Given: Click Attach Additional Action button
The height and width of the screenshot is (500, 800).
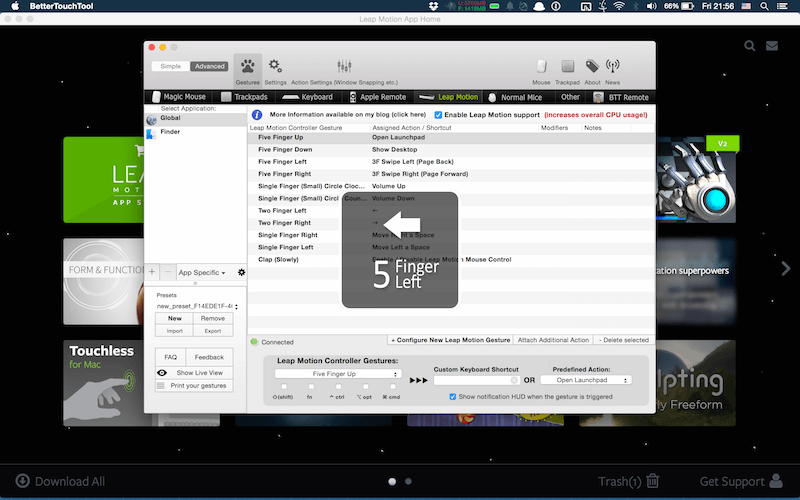Looking at the screenshot, I should pyautogui.click(x=553, y=340).
